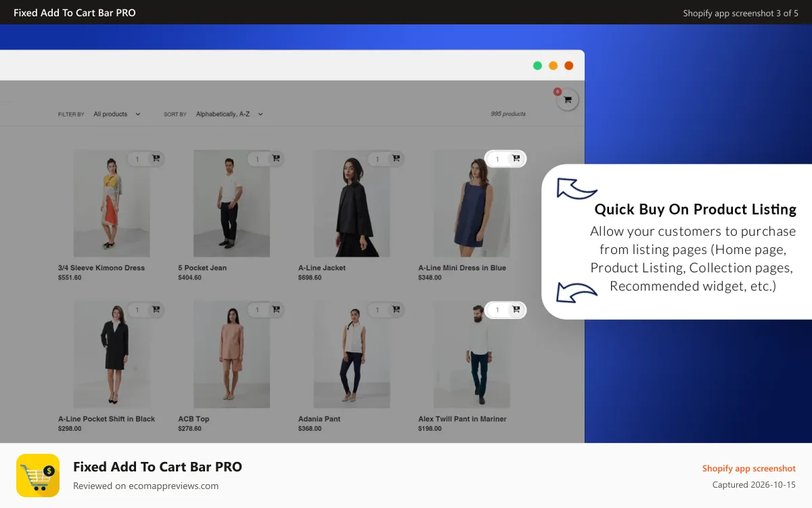Click Shopify app screenshot 3 of 5 text
This screenshot has height=508, width=812.
tap(740, 13)
